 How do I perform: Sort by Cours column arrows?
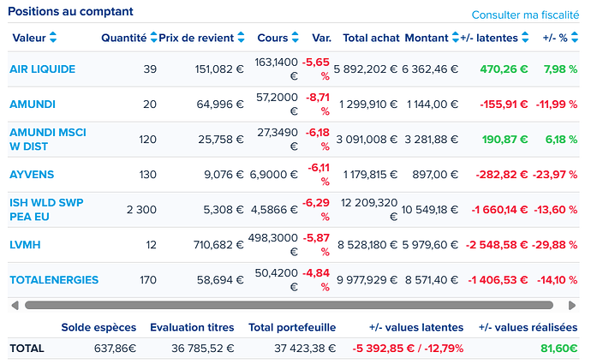pos(295,38)
